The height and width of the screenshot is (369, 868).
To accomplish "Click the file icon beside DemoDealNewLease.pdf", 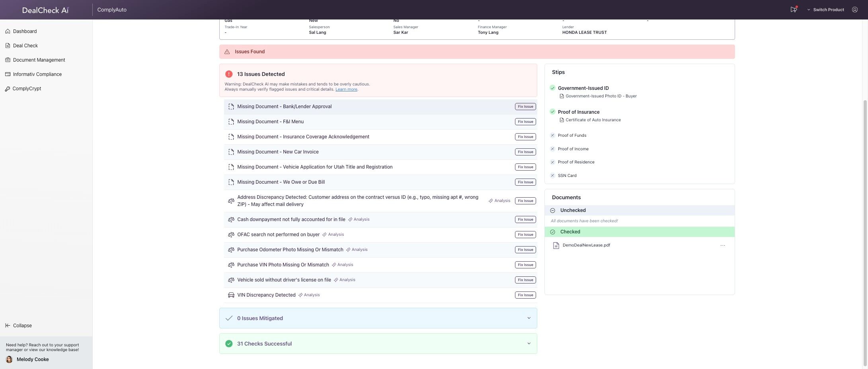I will [556, 245].
